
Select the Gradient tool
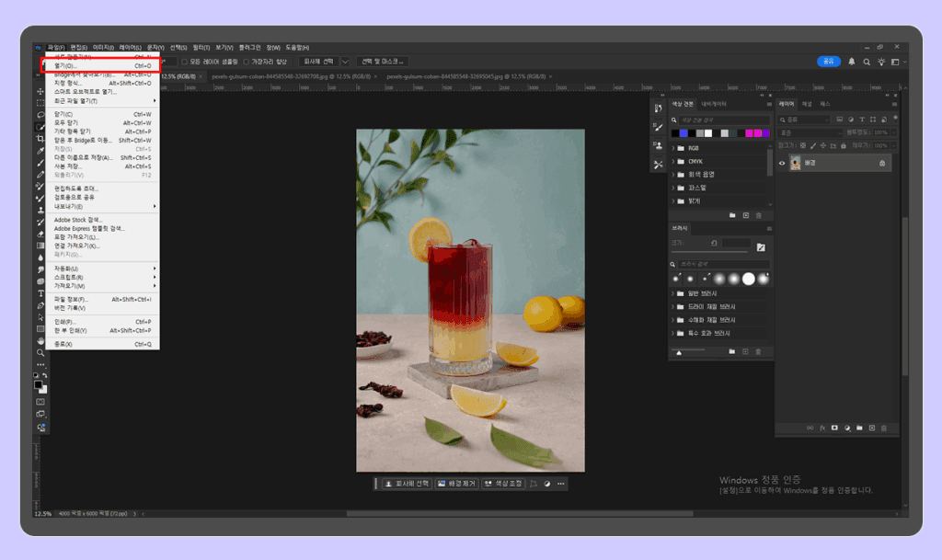click(40, 246)
